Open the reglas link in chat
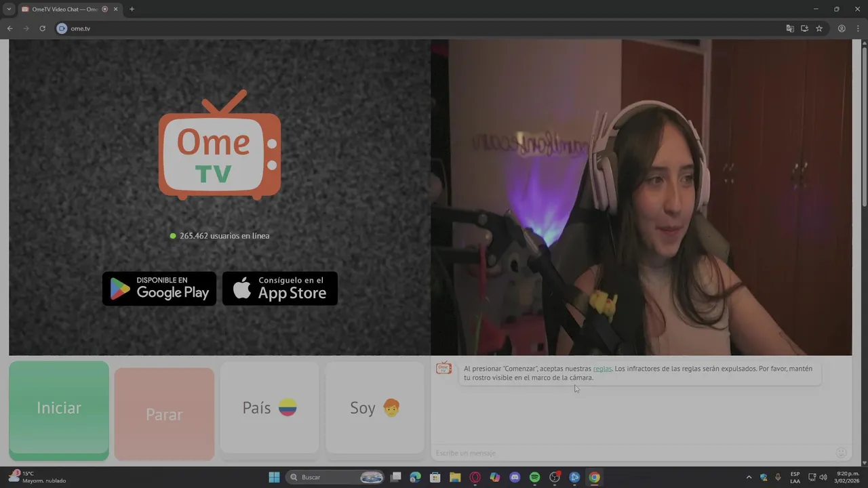The width and height of the screenshot is (868, 488). click(x=602, y=369)
